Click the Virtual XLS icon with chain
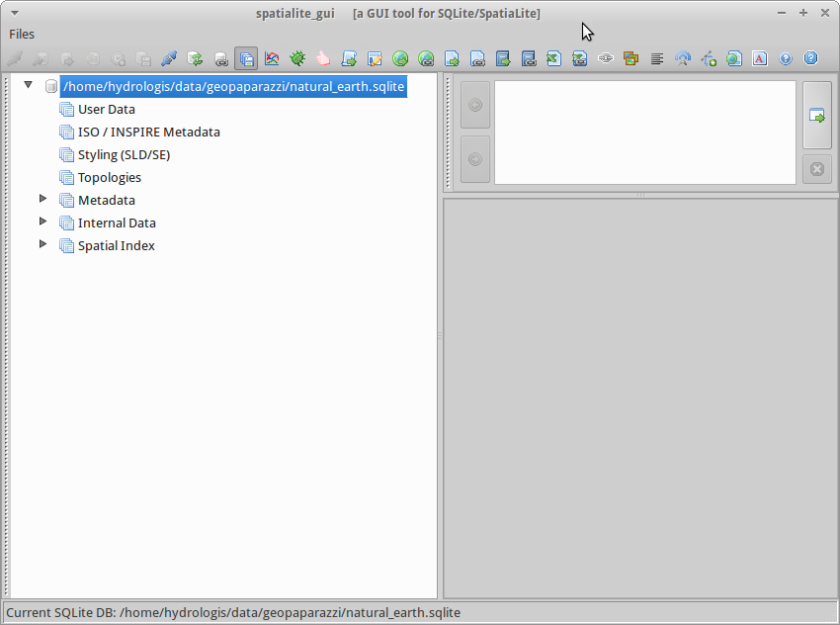 coord(580,58)
